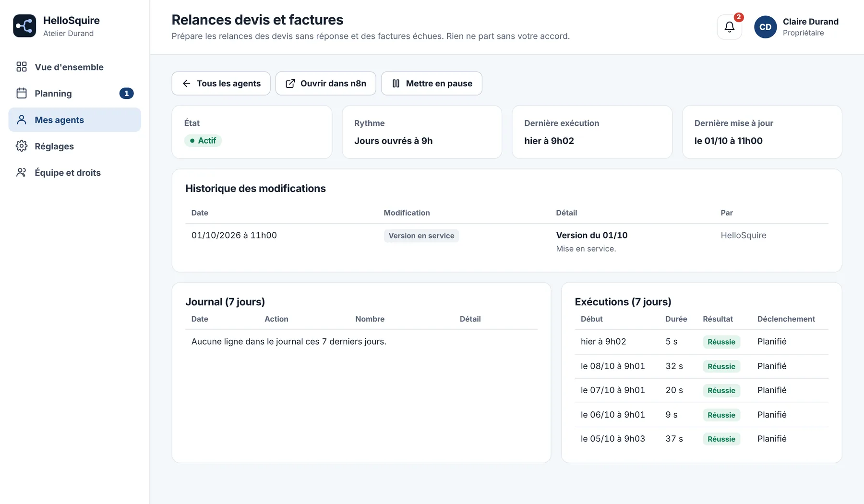Click Version du 01/10 detail text
The width and height of the screenshot is (864, 504).
pyautogui.click(x=592, y=235)
